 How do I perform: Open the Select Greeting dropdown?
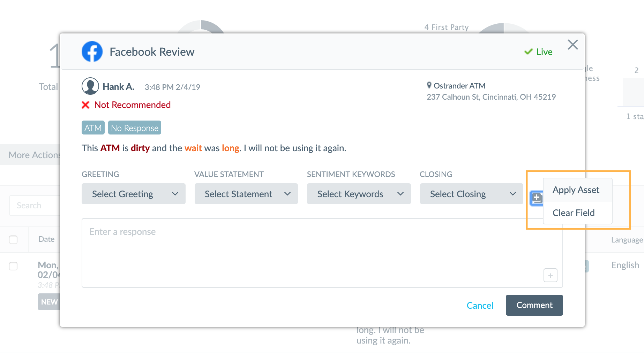(134, 194)
